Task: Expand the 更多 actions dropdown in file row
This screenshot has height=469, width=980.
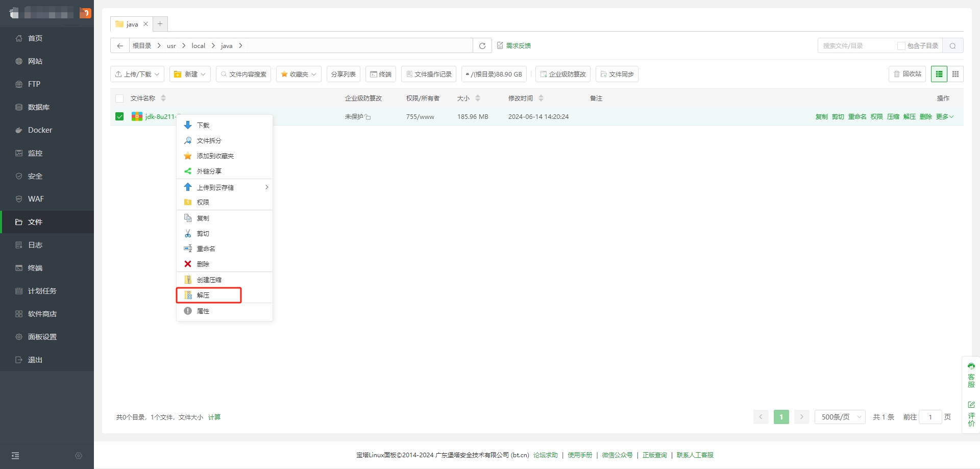Action: [x=944, y=117]
